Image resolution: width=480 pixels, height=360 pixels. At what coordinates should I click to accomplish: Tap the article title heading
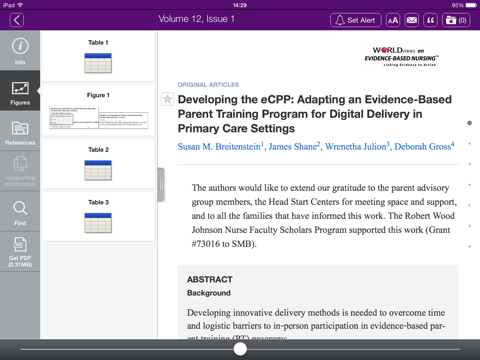pos(315,114)
